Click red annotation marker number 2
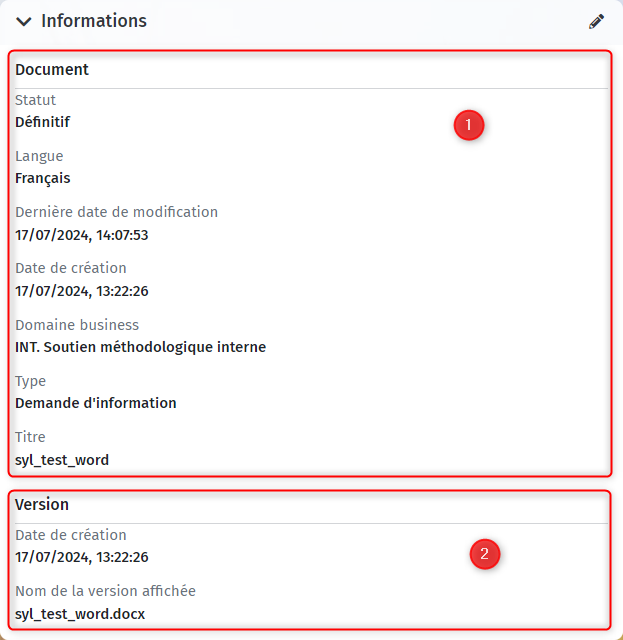This screenshot has height=640, width=623. (485, 554)
